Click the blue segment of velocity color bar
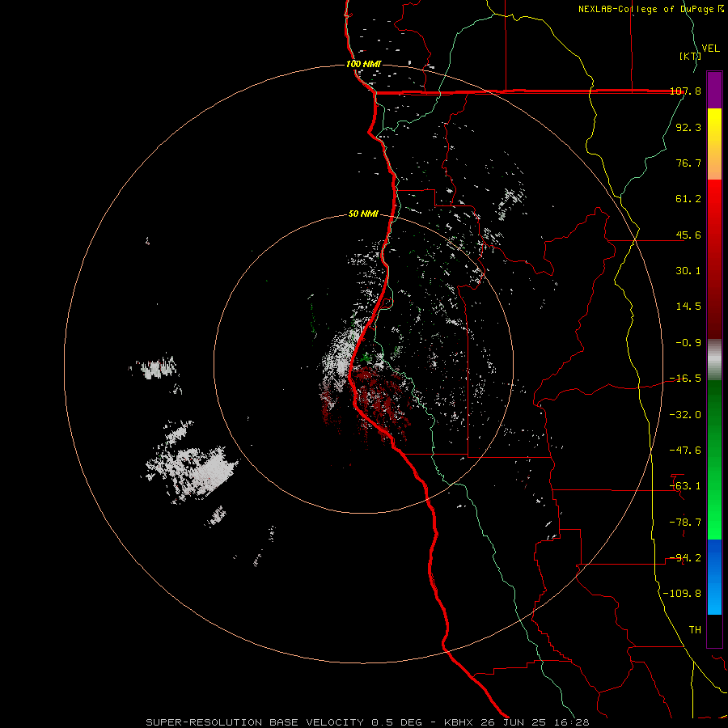 (714, 577)
